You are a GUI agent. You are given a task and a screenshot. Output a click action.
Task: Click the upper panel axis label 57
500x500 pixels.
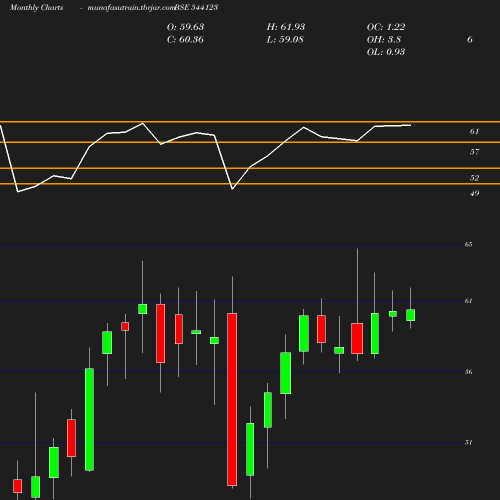[474, 152]
